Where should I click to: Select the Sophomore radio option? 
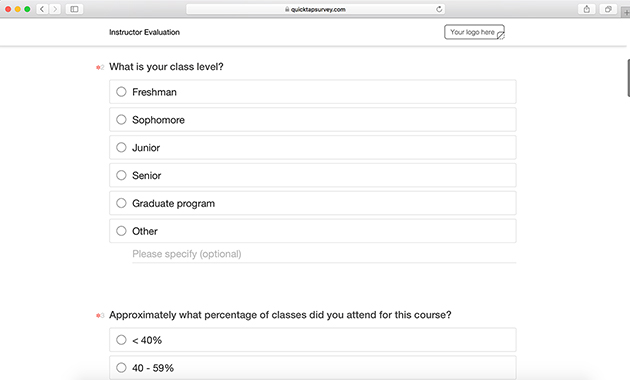coord(313,120)
